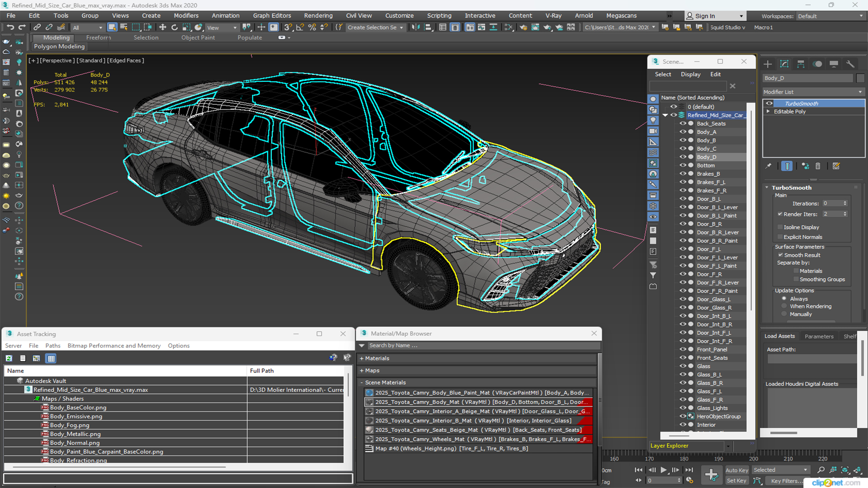This screenshot has height=488, width=868.
Task: Click the Auto Key button
Action: tap(737, 470)
